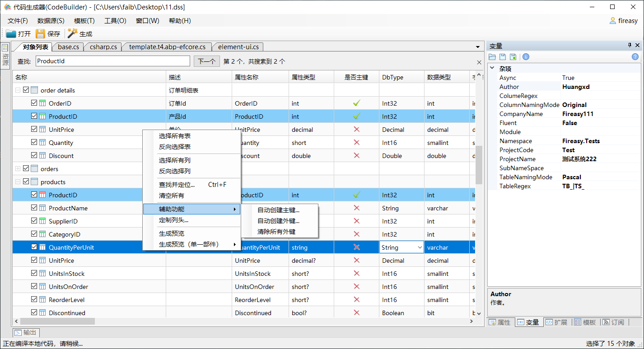Open the 模板(T) menu
The image size is (644, 349).
tap(84, 21)
